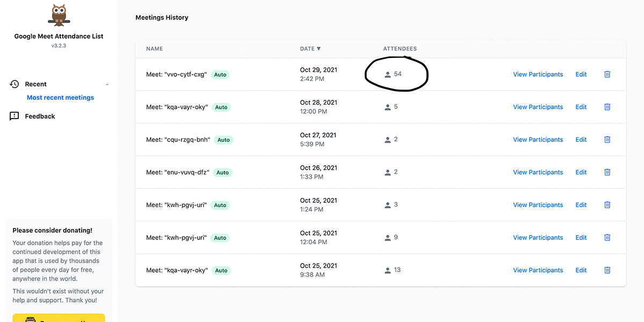Open the Feedback menu item
This screenshot has height=322, width=644.
40,116
